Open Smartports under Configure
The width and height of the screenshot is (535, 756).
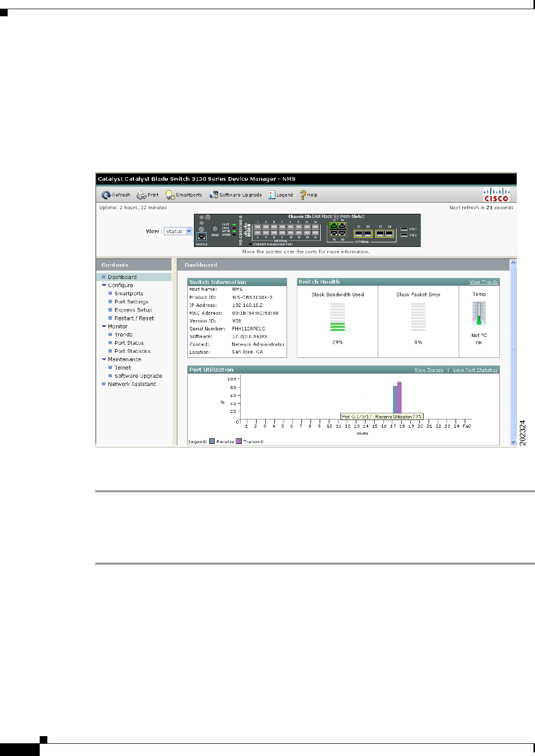(129, 294)
